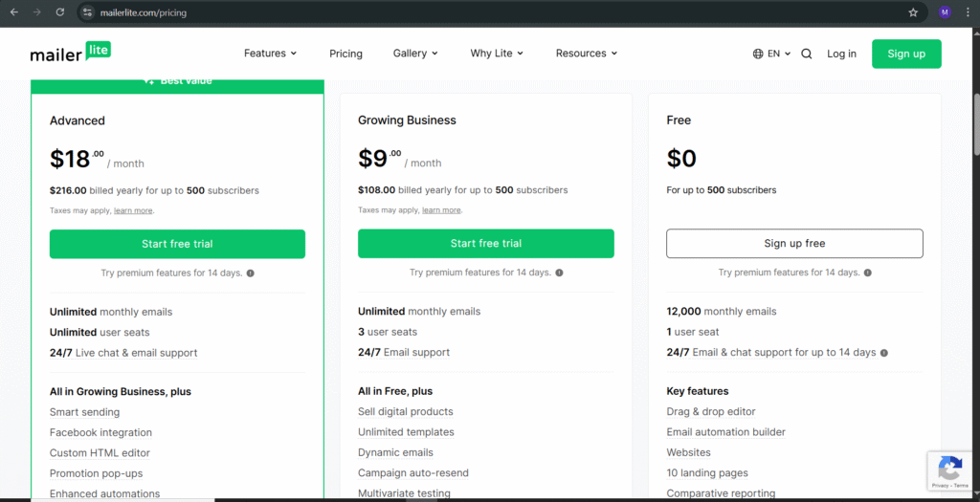Screen dimensions: 980x502
Task: Click the globe language icon
Action: (758, 54)
